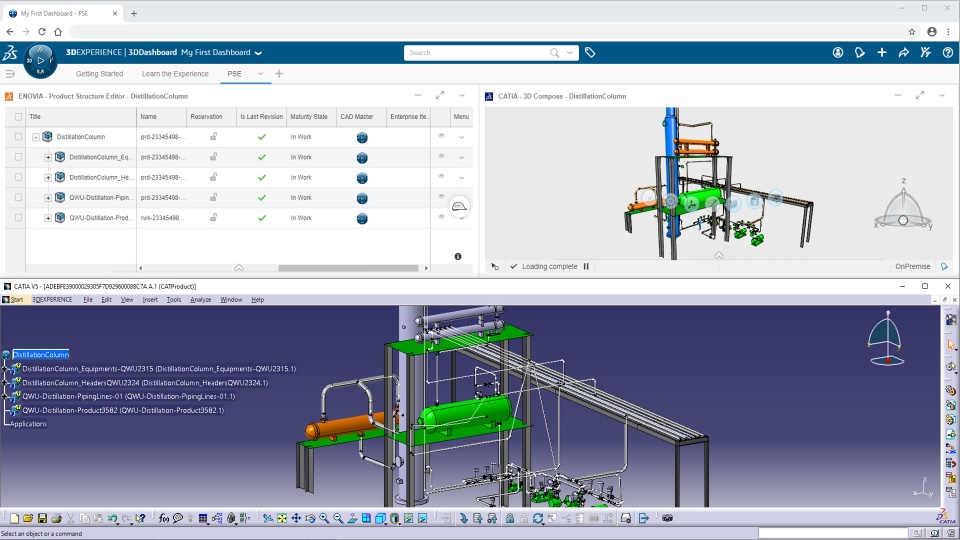Tick the checkbox for DistillationColumn_Eq row

(x=18, y=157)
